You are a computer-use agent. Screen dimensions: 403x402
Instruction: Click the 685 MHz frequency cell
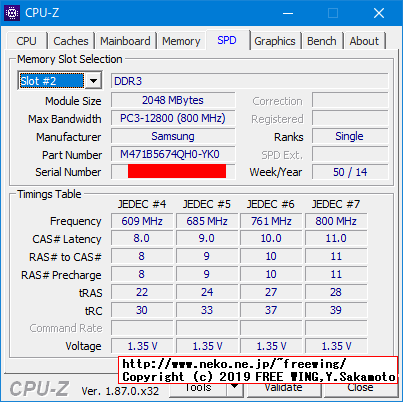tap(207, 221)
